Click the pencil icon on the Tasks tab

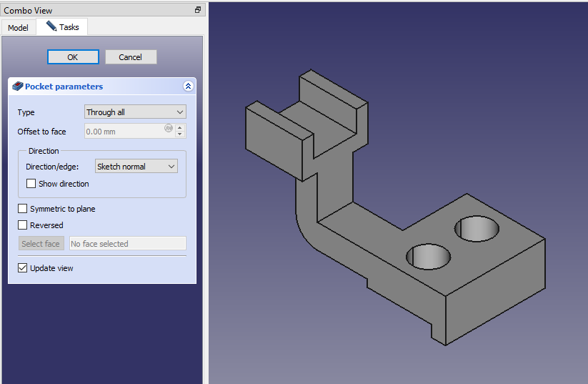coord(51,26)
